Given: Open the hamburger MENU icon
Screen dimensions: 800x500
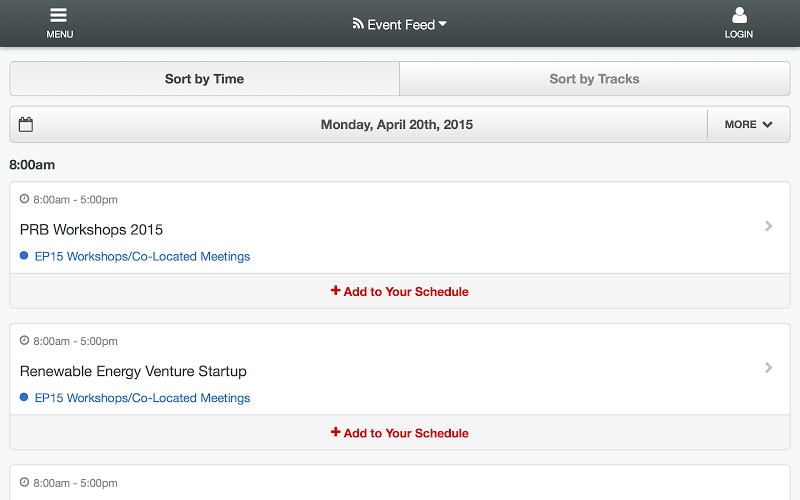Looking at the screenshot, I should click(x=59, y=15).
